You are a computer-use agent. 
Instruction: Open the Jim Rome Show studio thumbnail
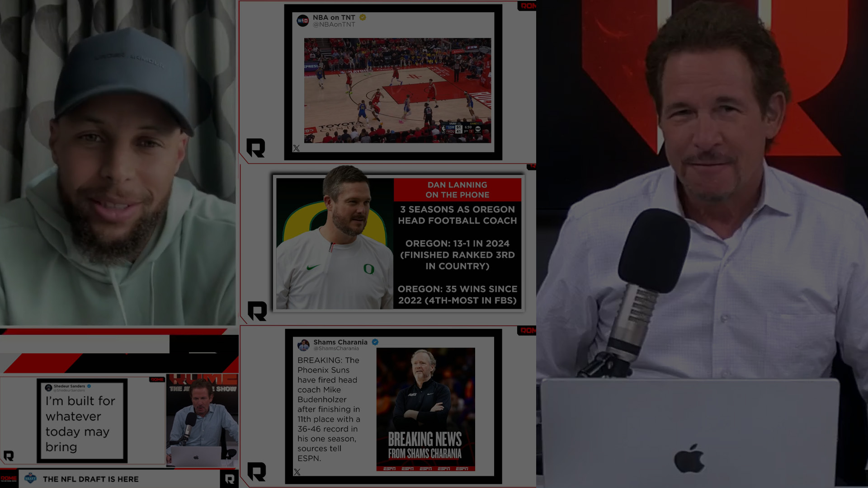(202, 420)
